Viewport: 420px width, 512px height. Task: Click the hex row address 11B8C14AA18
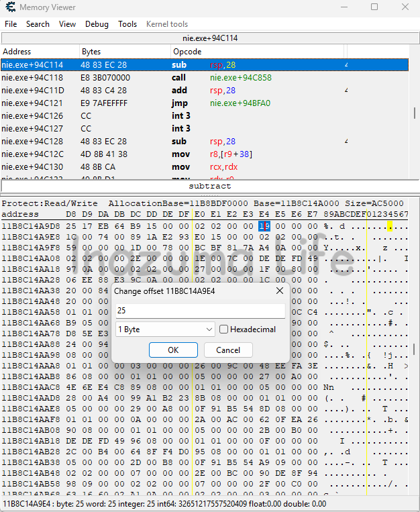pos(31,269)
